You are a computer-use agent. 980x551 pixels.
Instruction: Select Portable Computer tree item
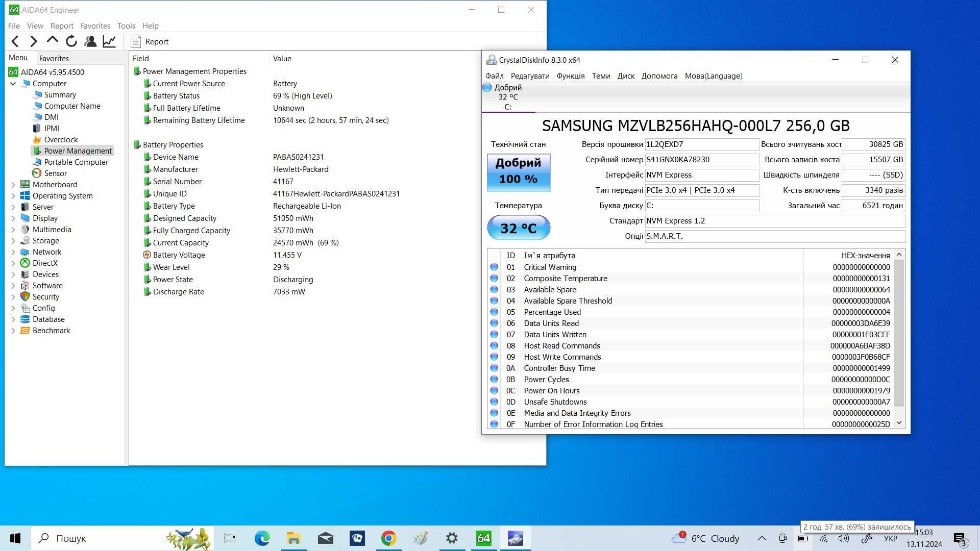(76, 162)
